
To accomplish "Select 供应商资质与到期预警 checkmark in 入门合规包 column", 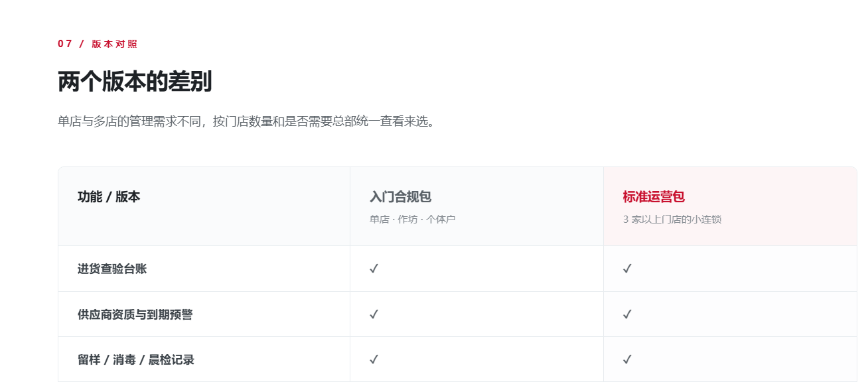I will click(x=374, y=314).
